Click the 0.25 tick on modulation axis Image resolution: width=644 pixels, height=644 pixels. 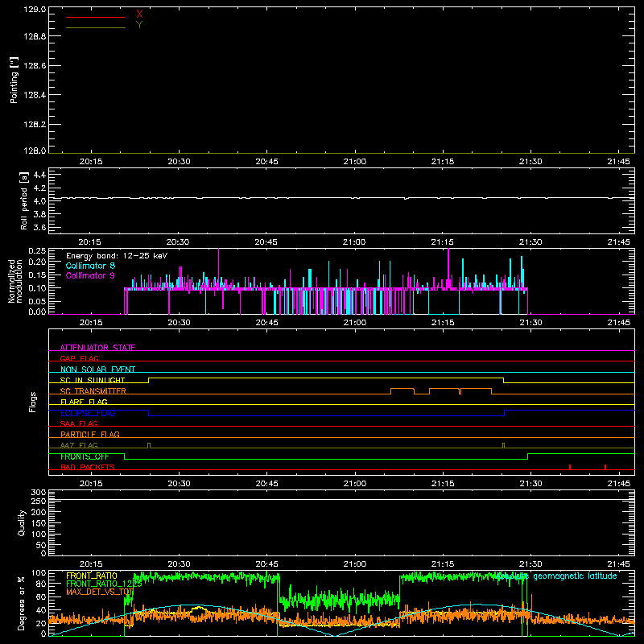pos(37,250)
